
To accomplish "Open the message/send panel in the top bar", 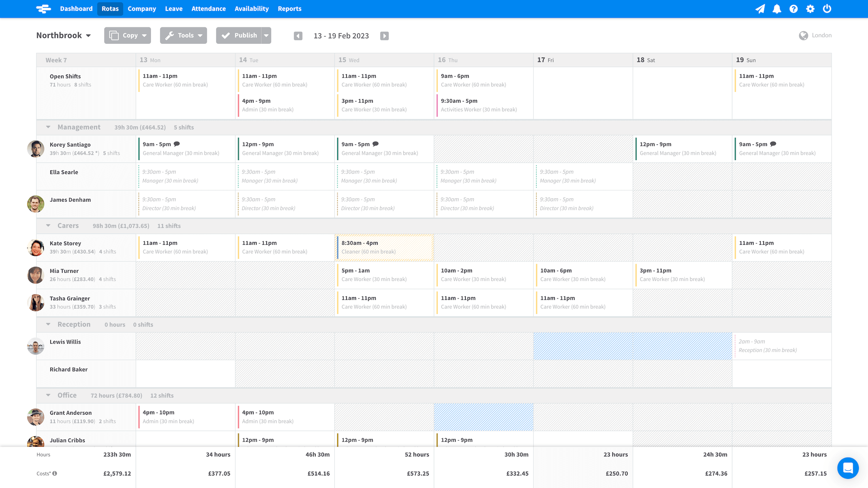I will click(x=760, y=9).
